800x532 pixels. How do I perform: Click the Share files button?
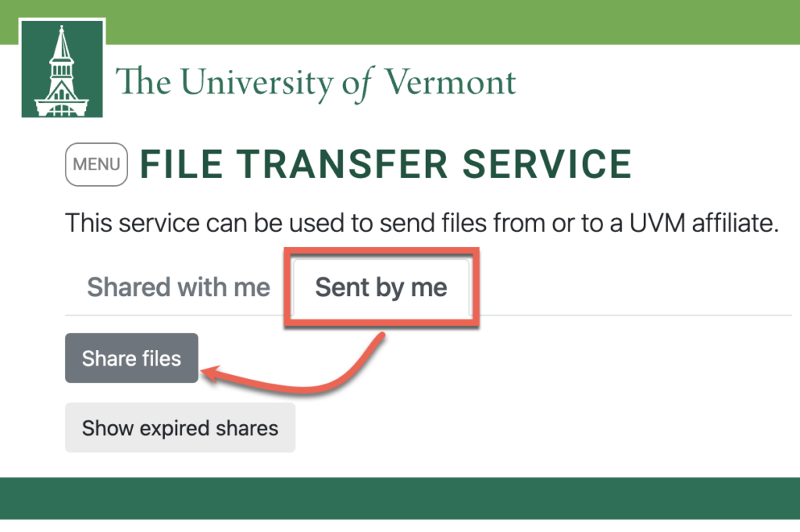click(131, 358)
